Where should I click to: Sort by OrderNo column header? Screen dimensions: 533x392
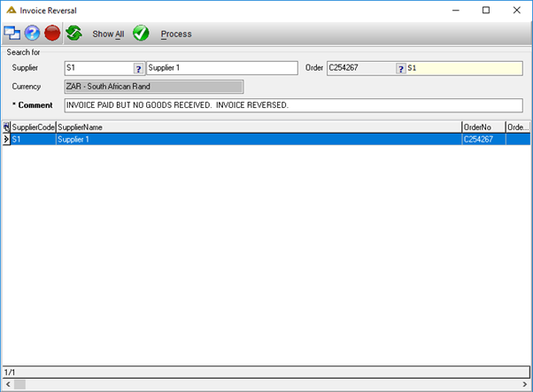483,127
